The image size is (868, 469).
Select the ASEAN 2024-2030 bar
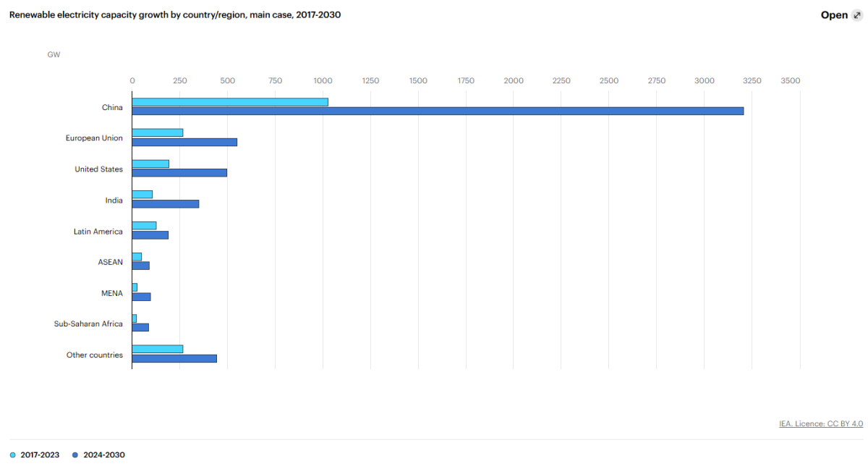coord(141,266)
